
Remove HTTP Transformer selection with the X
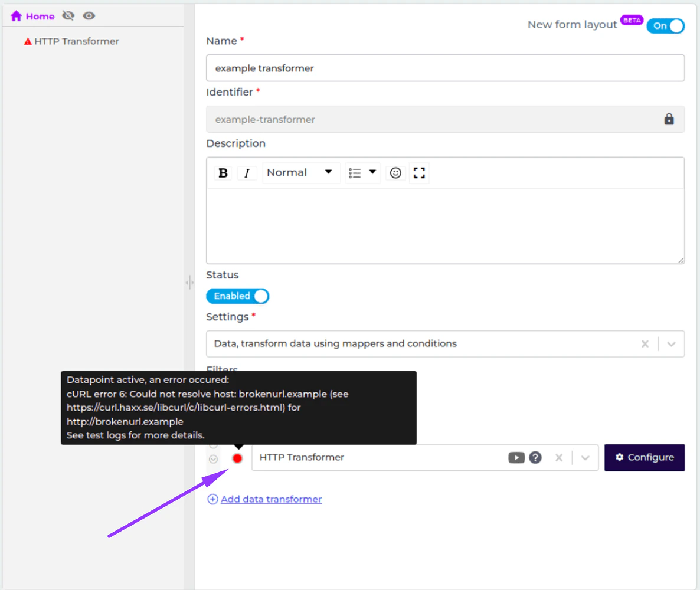(x=558, y=457)
